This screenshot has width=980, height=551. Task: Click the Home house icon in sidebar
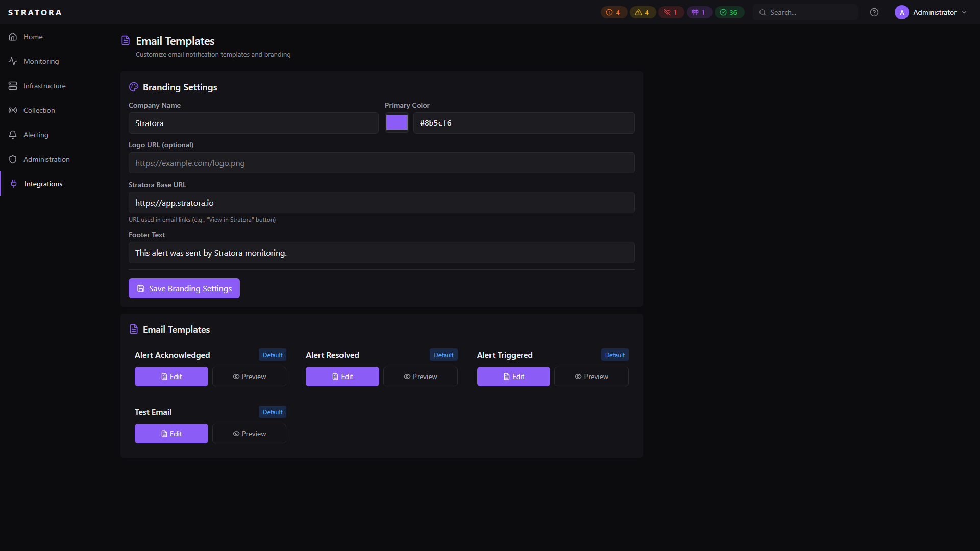13,37
